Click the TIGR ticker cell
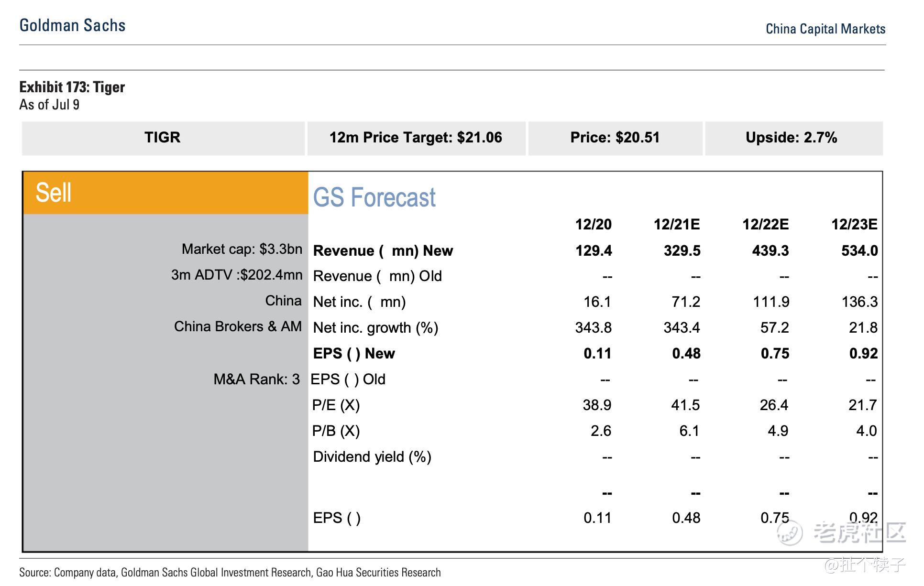 [163, 138]
